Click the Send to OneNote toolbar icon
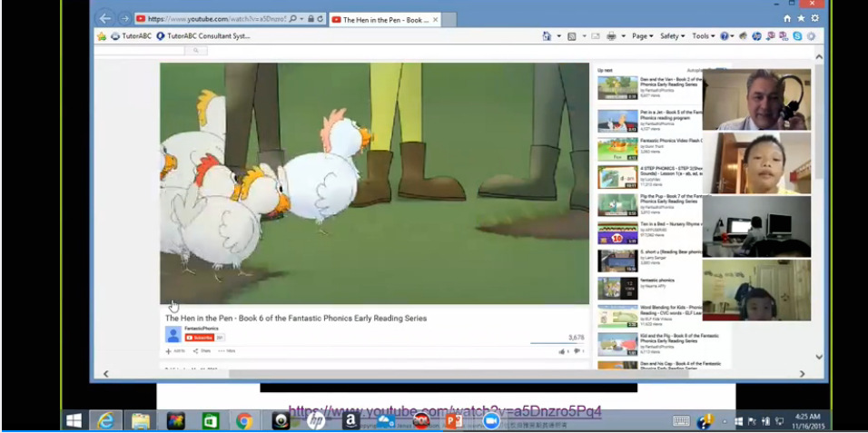 (770, 36)
